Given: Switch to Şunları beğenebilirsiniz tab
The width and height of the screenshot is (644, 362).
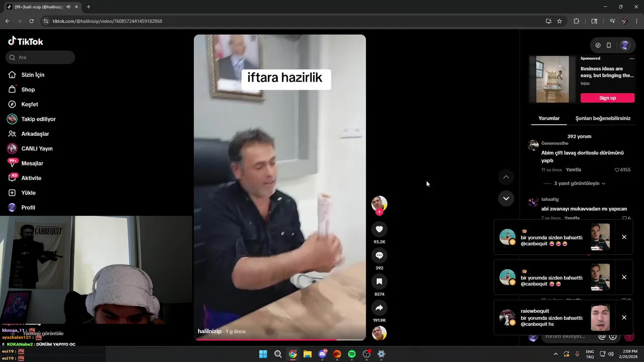Looking at the screenshot, I should coord(603,119).
